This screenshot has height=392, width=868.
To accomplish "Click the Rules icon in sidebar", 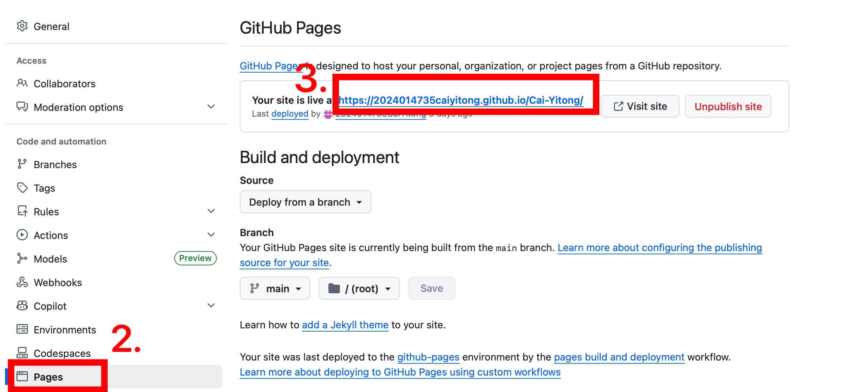I will pos(22,211).
